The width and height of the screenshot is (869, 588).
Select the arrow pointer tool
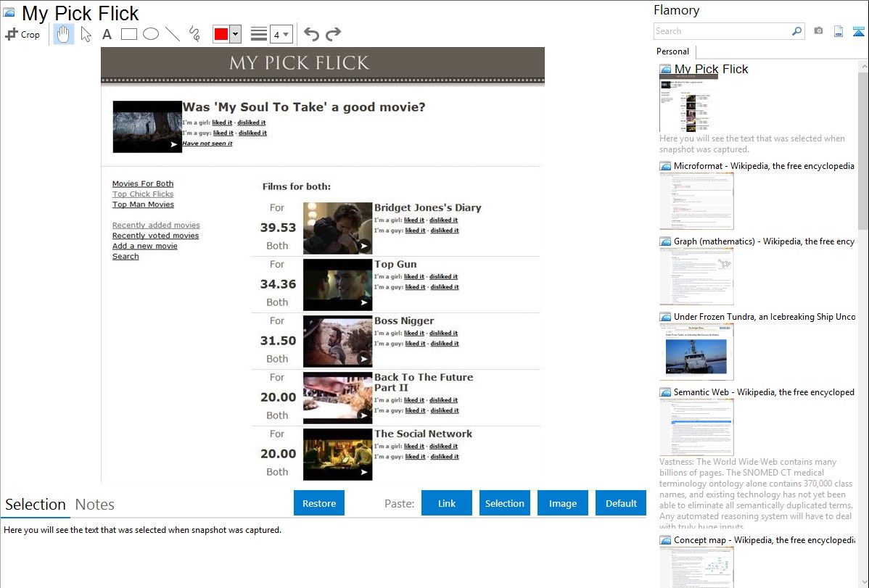coord(86,34)
